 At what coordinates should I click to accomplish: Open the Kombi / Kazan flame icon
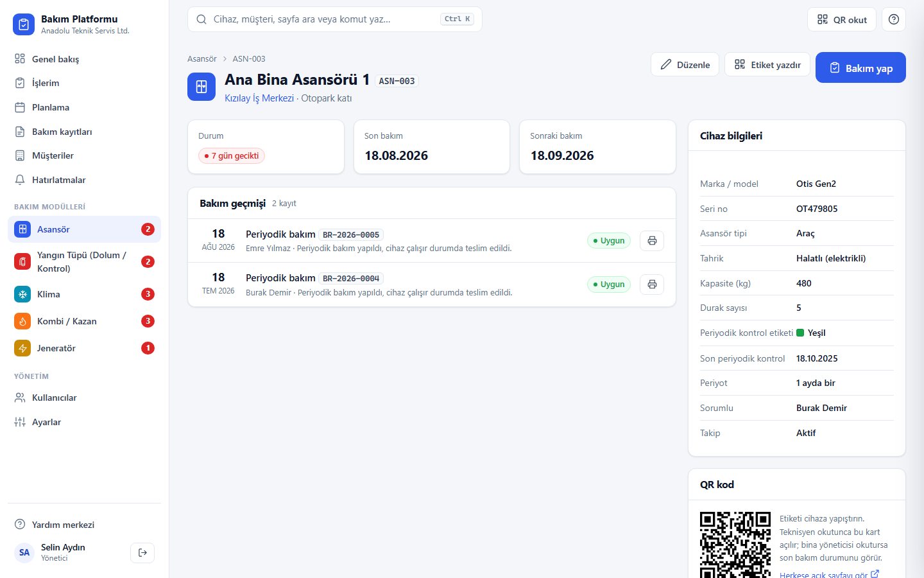point(22,321)
